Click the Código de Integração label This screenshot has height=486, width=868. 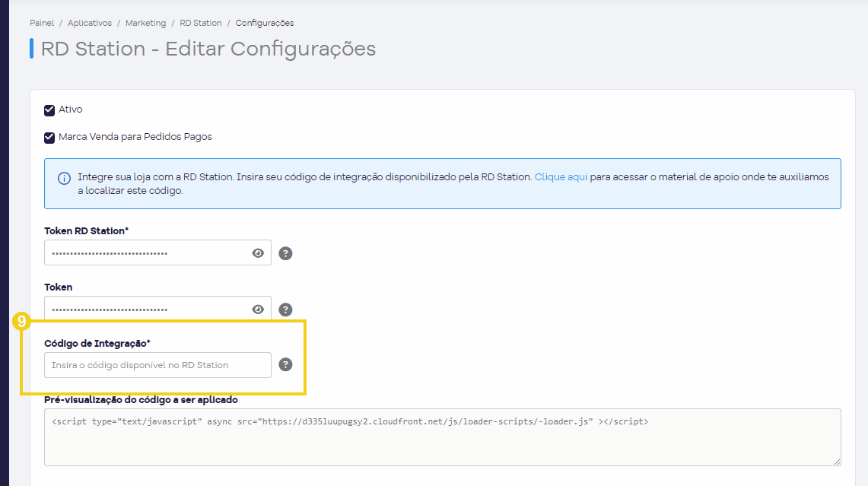[97, 343]
